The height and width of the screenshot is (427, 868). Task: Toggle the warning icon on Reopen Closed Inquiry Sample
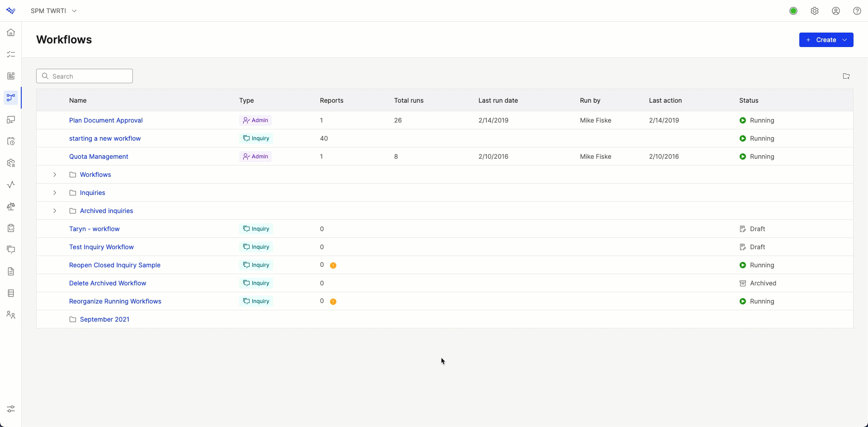coord(334,265)
